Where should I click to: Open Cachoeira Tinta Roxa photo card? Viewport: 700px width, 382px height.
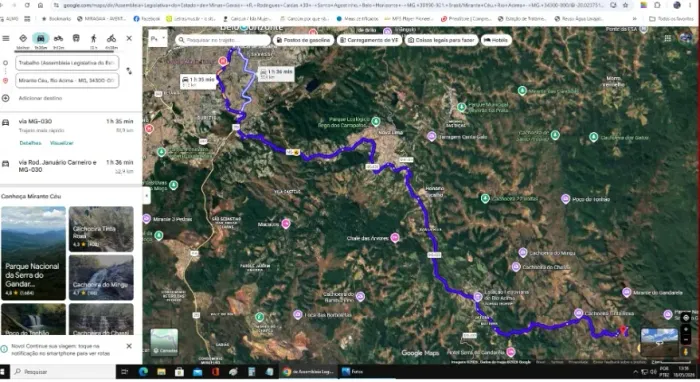point(101,229)
